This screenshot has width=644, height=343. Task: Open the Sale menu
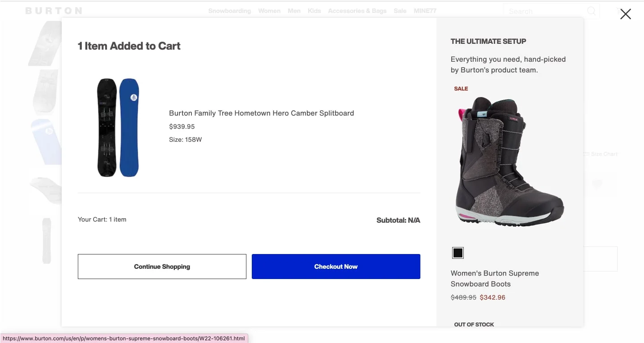400,11
